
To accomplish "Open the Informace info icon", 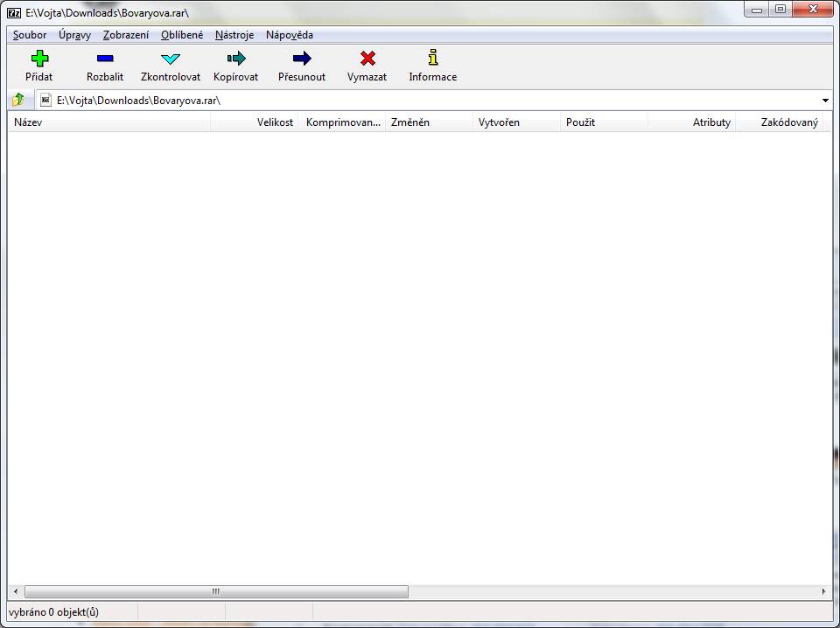I will tap(433, 57).
